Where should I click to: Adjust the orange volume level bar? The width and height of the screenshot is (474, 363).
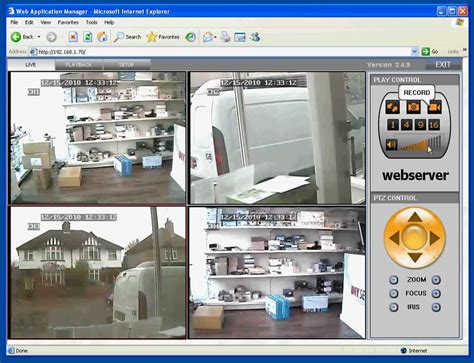[x=420, y=143]
